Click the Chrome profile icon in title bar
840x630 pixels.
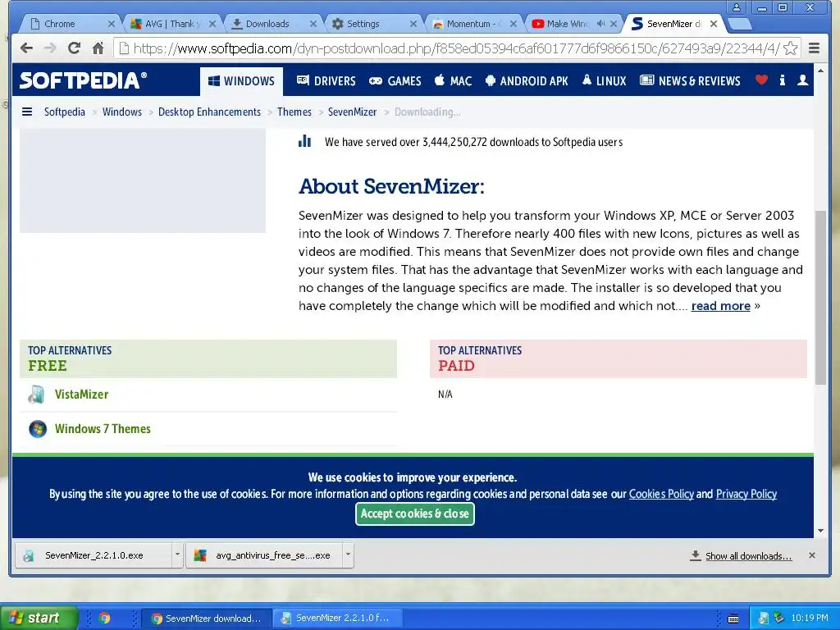(736, 7)
